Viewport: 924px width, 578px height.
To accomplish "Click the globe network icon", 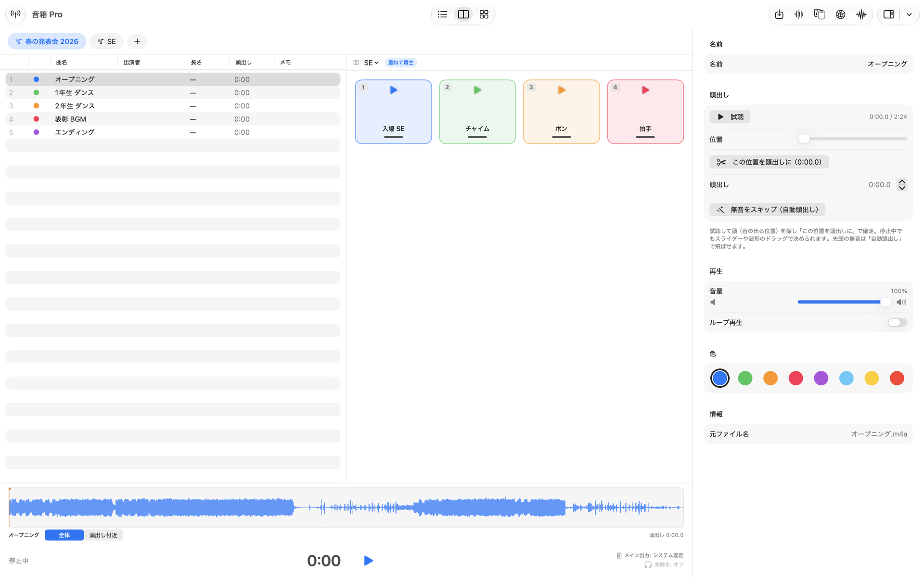I will [840, 14].
